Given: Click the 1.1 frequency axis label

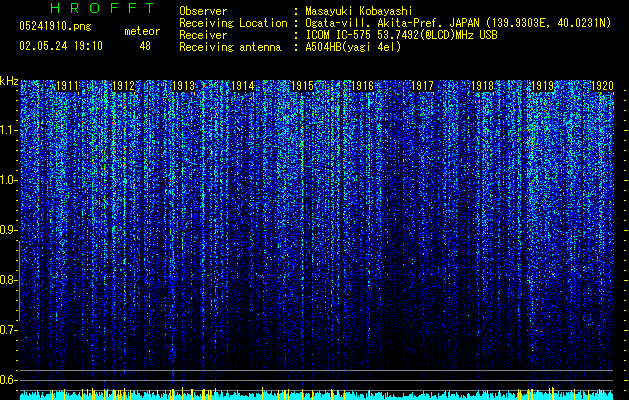Looking at the screenshot, I should (x=8, y=130).
